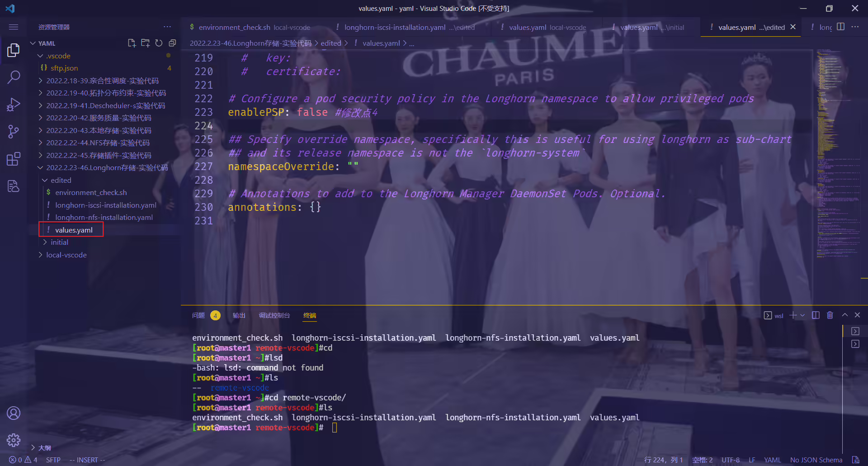
Task: Open longhorn-nfs-installation.yaml in the file tree
Action: [x=104, y=218]
